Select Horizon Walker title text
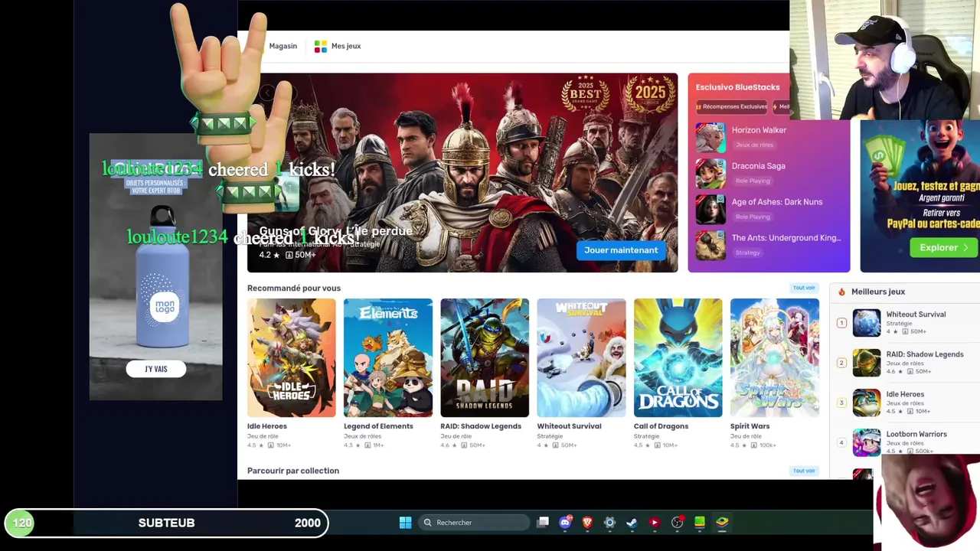980x551 pixels. point(759,130)
